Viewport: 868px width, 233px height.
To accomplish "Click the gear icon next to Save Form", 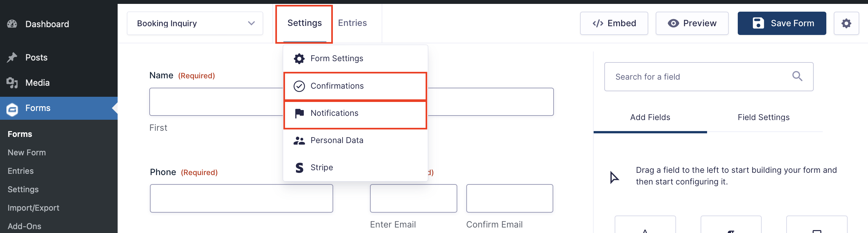I will coord(846,23).
